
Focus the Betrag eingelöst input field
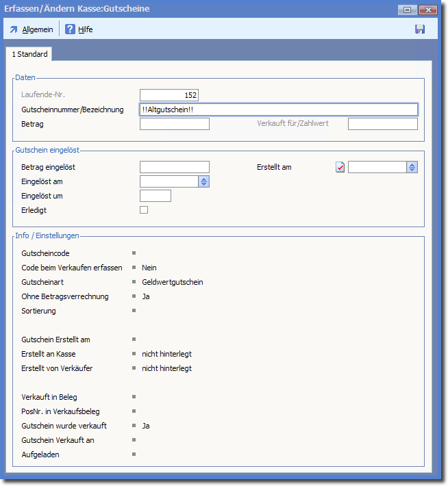[x=174, y=167]
